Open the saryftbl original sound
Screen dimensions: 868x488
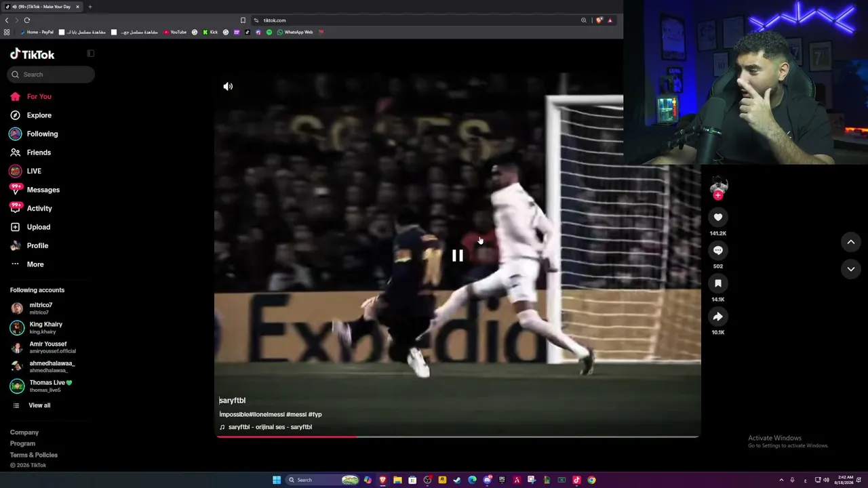[266, 427]
